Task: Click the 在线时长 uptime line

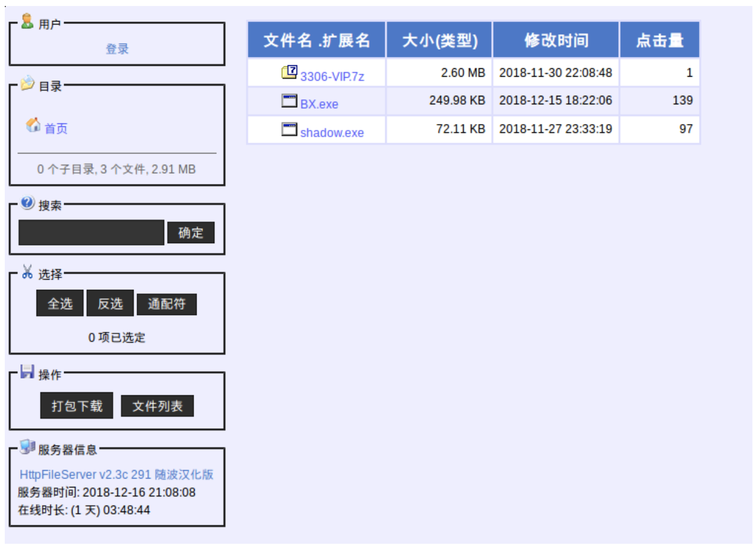Action: coord(84,511)
